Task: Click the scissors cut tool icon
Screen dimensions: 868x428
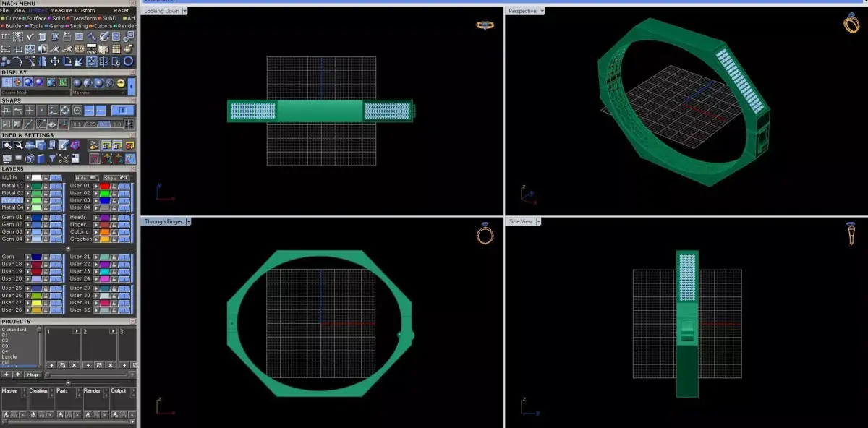Action: (x=116, y=61)
